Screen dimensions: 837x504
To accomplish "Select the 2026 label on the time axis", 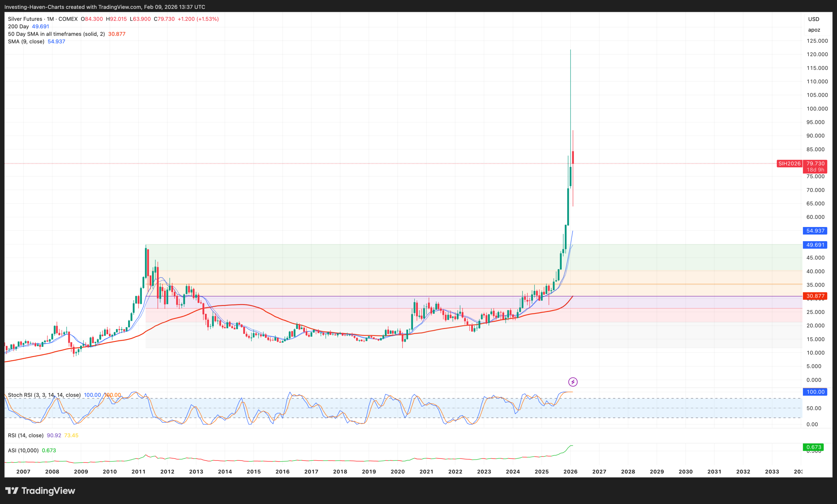I will point(571,471).
